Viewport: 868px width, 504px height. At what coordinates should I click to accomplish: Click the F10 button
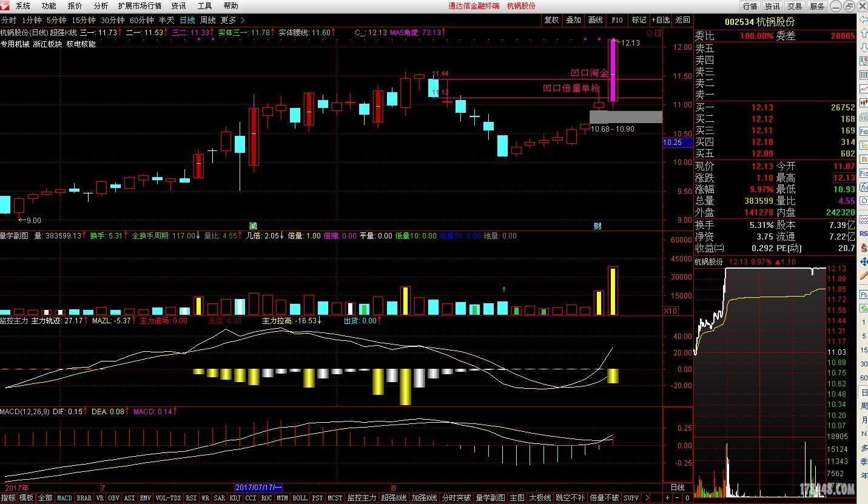[x=617, y=20]
